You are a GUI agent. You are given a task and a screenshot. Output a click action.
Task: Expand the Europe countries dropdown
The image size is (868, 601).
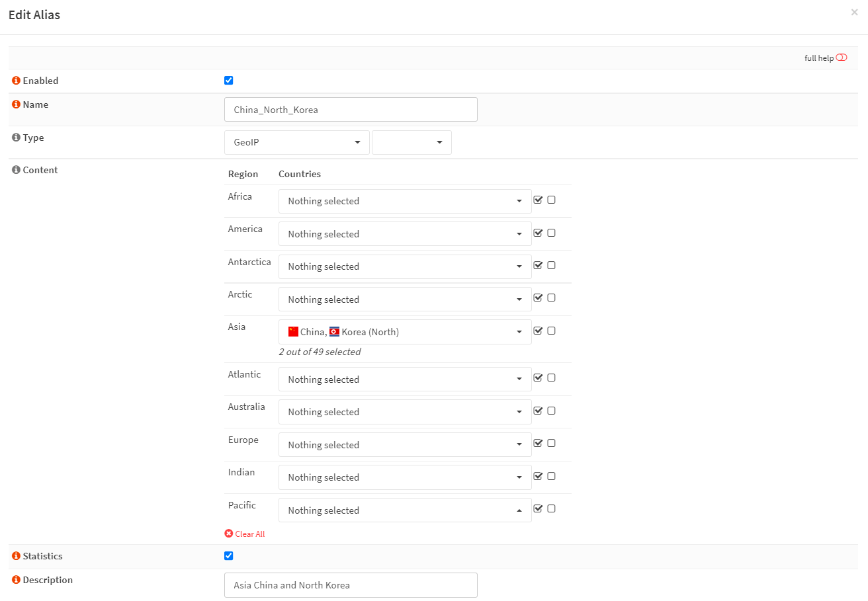(x=404, y=445)
